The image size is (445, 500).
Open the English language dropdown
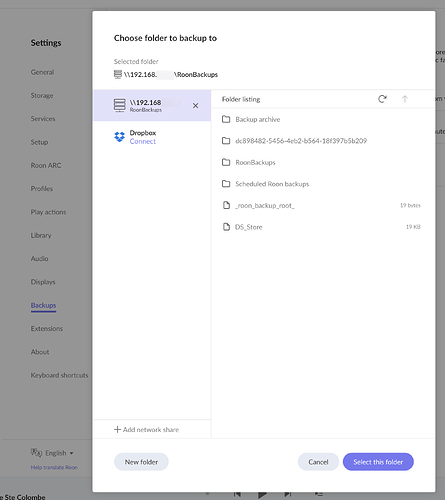pos(52,453)
